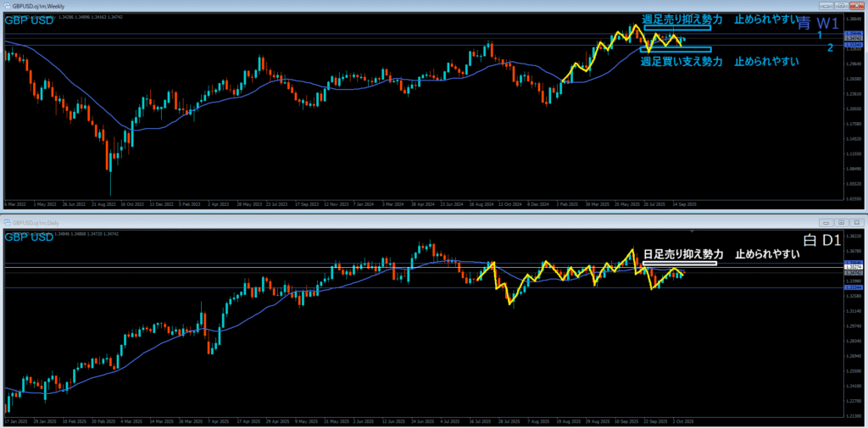Close the GBPUSD Daily chart window
Image resolution: width=868 pixels, height=428 pixels.
click(x=856, y=221)
